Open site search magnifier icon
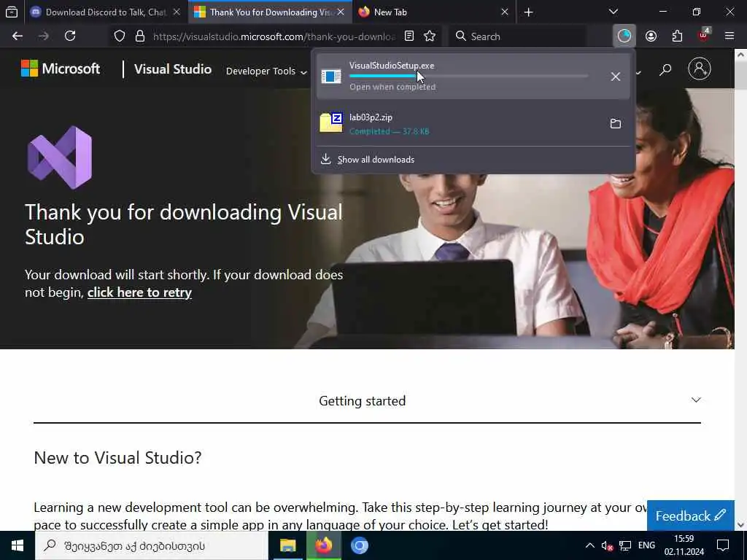 [665, 70]
